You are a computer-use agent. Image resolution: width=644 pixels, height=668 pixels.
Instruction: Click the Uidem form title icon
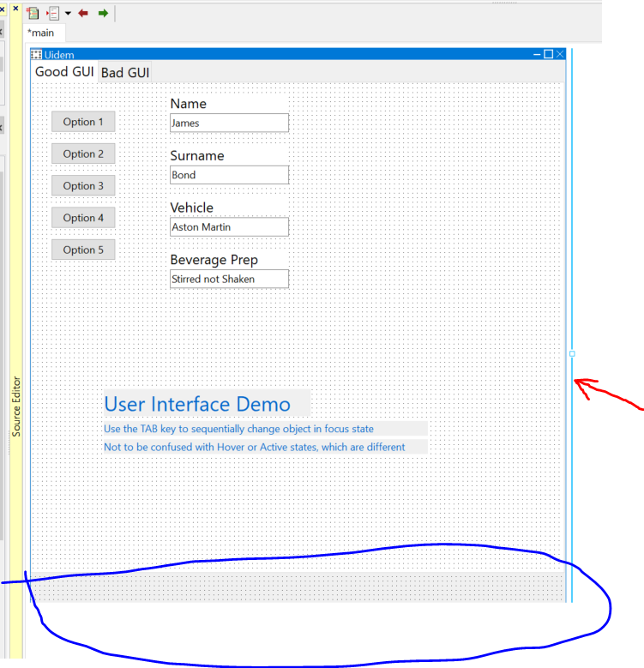36,55
